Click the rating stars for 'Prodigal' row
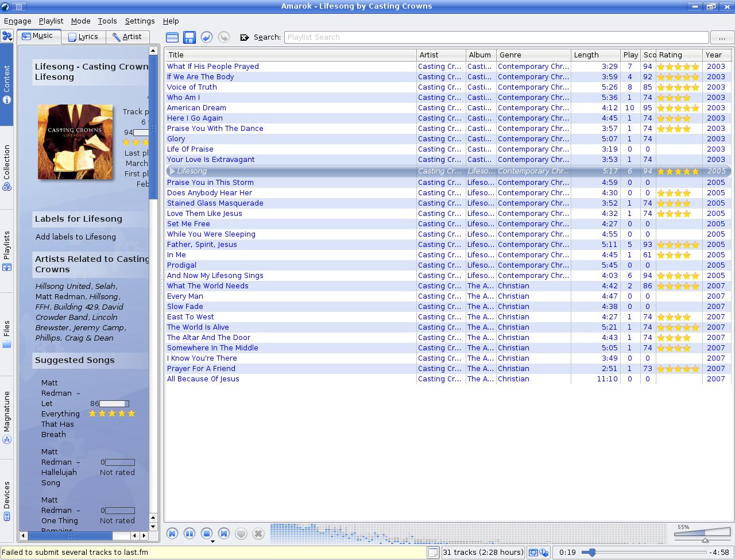Viewport: 735px width, 560px height. coord(679,265)
